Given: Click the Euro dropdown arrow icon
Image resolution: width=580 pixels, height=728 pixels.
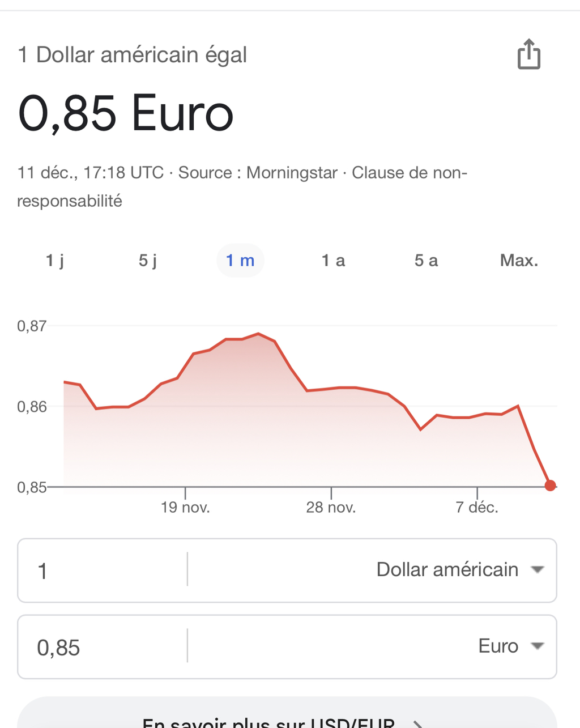Looking at the screenshot, I should point(538,646).
